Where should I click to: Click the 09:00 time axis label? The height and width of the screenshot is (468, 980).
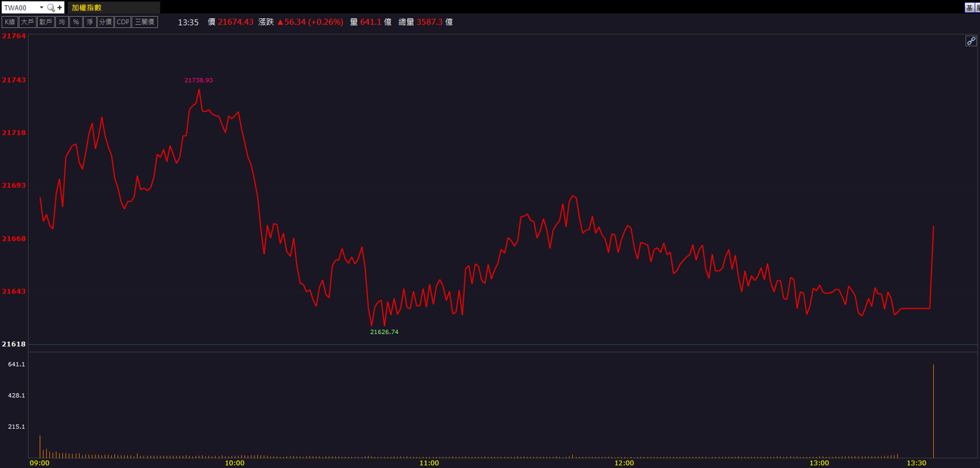(x=40, y=463)
